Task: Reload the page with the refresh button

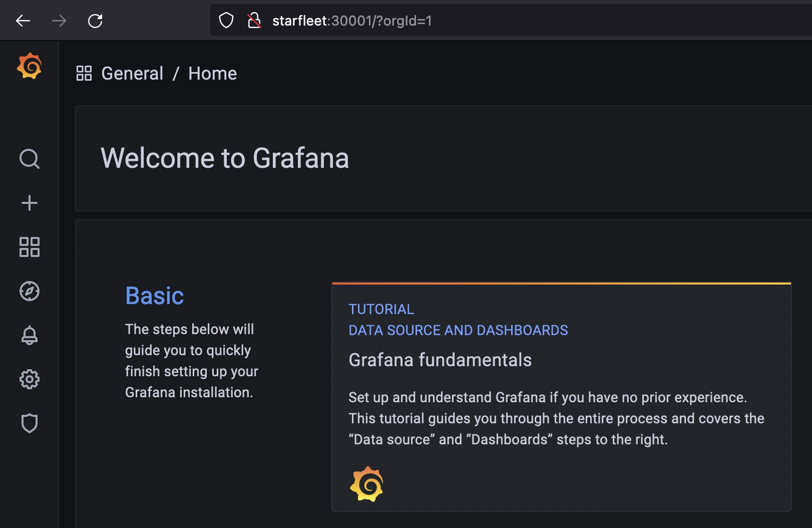Action: click(x=95, y=21)
